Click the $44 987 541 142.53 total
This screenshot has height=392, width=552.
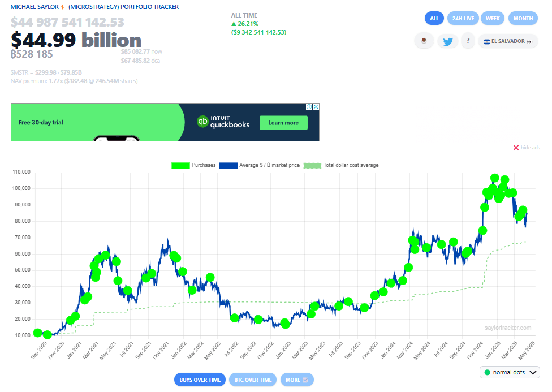click(67, 22)
